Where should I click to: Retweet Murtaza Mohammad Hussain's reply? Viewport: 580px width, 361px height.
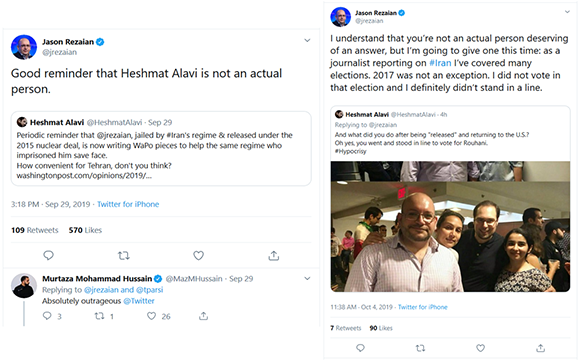[99, 316]
